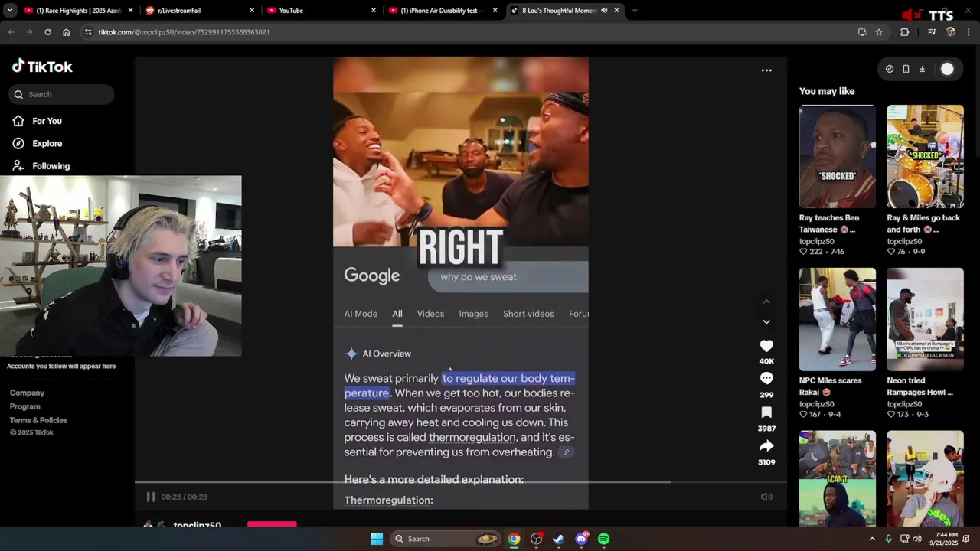The image size is (980, 551).
Task: Open Chrome media controls icon
Action: click(x=932, y=32)
